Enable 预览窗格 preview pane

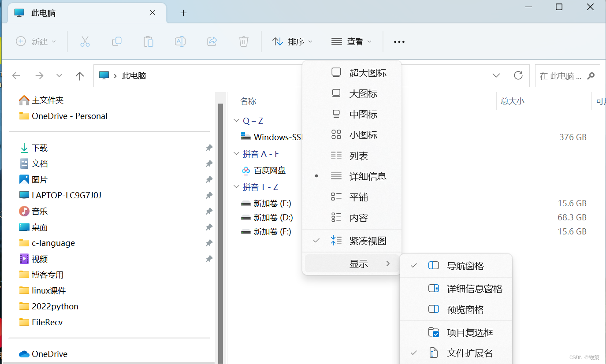(x=456, y=310)
